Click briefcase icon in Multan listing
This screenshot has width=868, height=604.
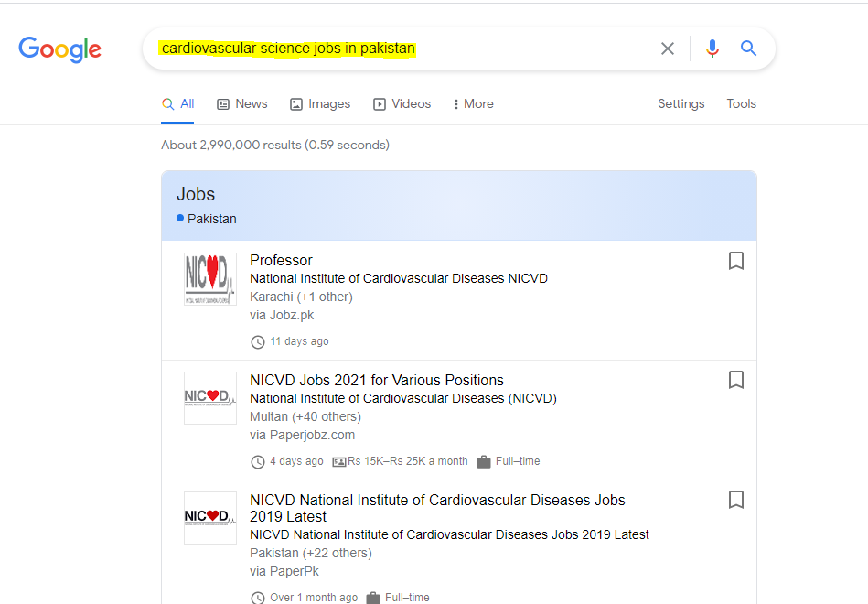coord(484,461)
